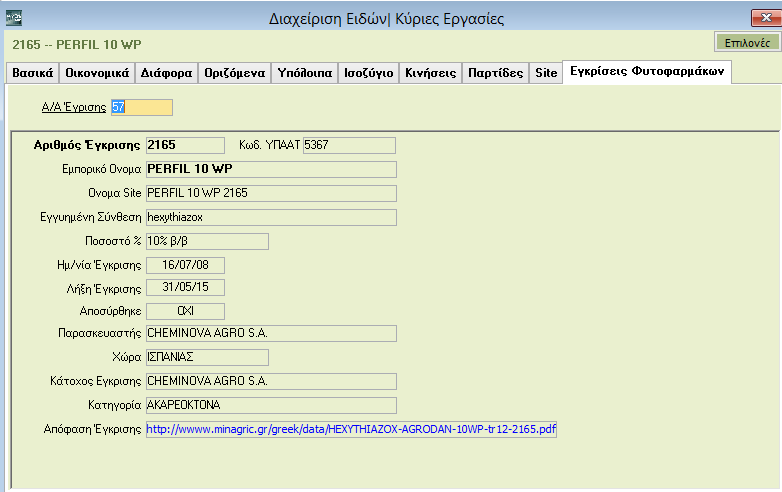Click the window title Διαχείριση Ειδών| Κύριες Εργασίες
Viewport: 782px width, 492px height.
pos(387,19)
